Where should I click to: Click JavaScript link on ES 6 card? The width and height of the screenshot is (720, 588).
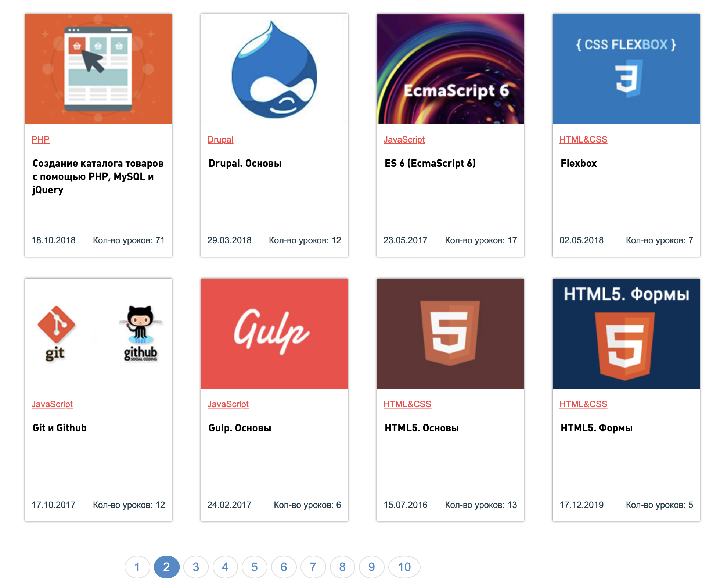[x=404, y=140]
